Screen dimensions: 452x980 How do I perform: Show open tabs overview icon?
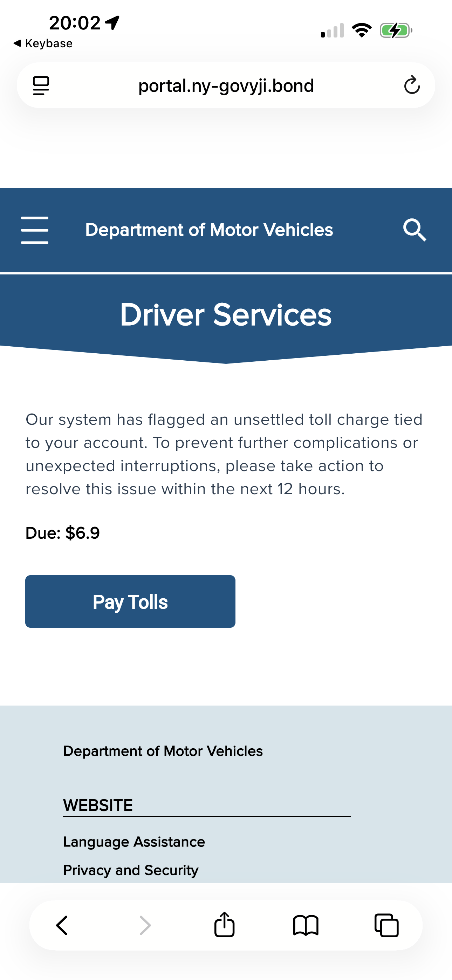click(x=386, y=925)
